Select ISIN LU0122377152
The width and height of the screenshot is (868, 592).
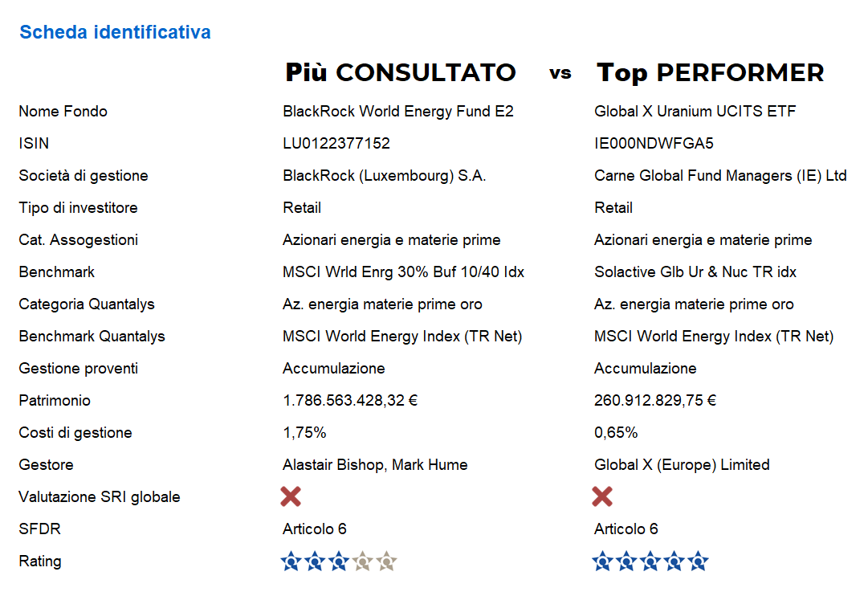[336, 143]
